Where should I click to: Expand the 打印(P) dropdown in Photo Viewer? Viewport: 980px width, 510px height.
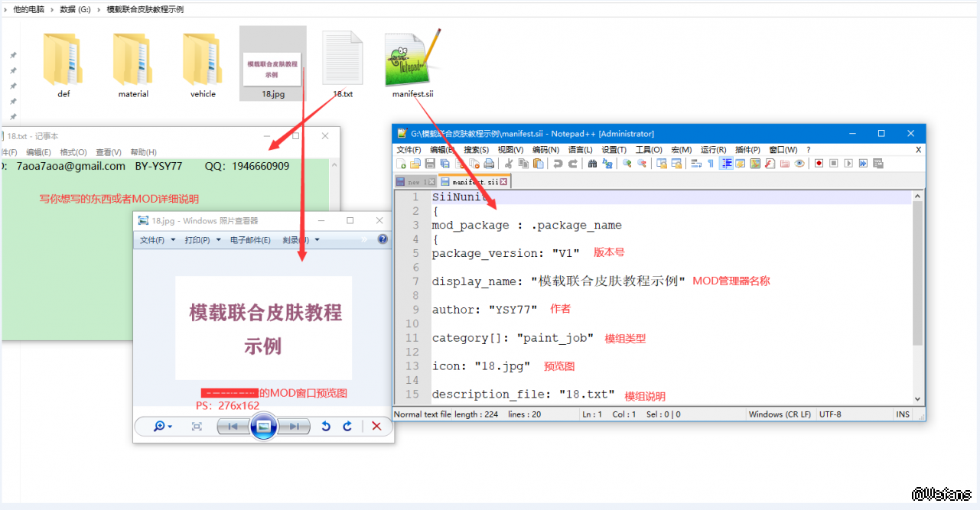(202, 240)
